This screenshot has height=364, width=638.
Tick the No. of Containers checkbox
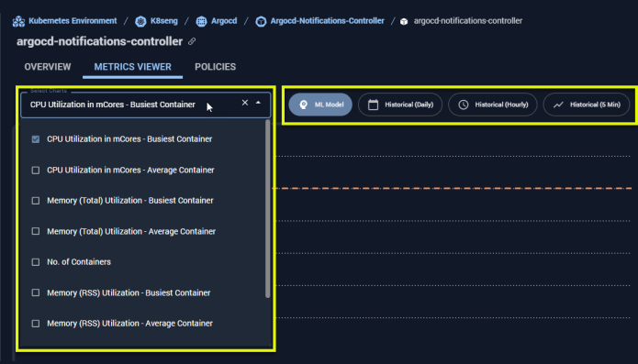(36, 262)
